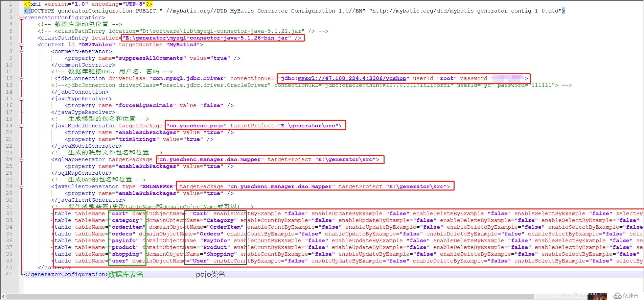Click "cn.yuechenc.manager.dao.mapper" in the sqlMapGenerator line

coord(210,159)
